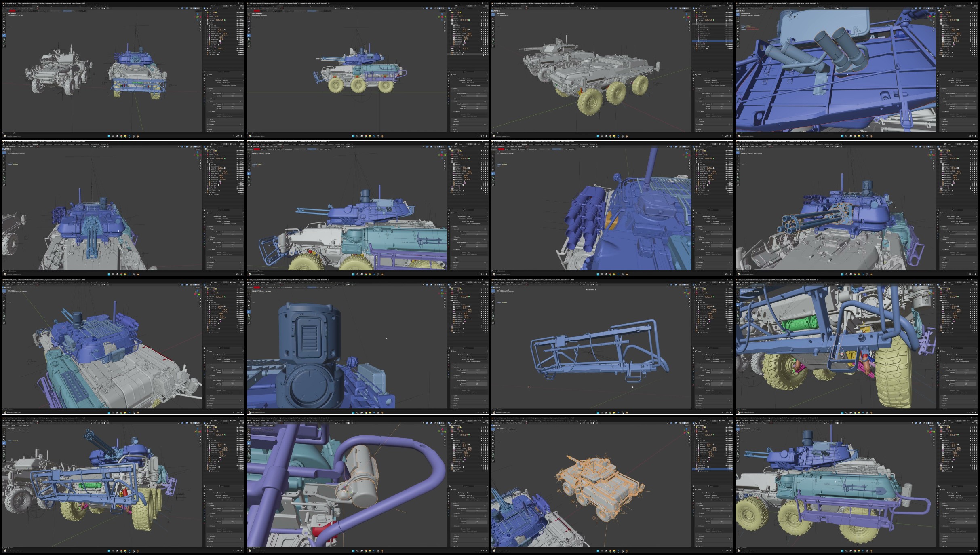This screenshot has height=555, width=980.
Task: Toggle camera view icon in the top-left screenshot
Action: 200,28
